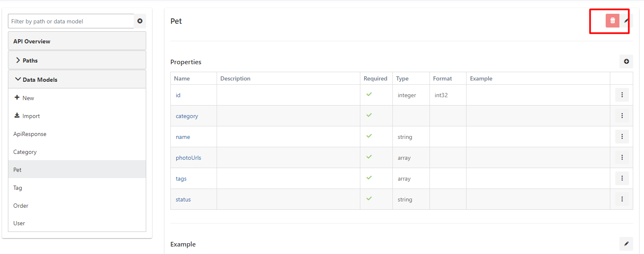This screenshot has height=254, width=644.
Task: Create a new model via + New
Action: (x=24, y=98)
